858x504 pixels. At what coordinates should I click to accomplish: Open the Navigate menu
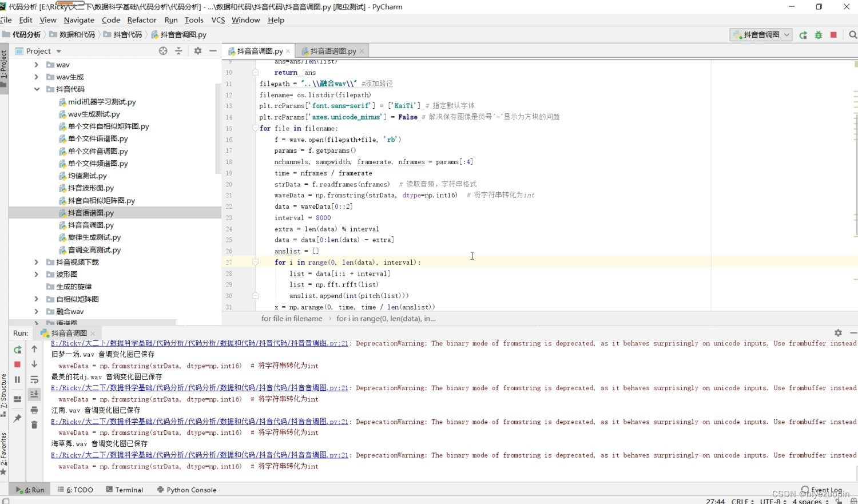point(79,20)
